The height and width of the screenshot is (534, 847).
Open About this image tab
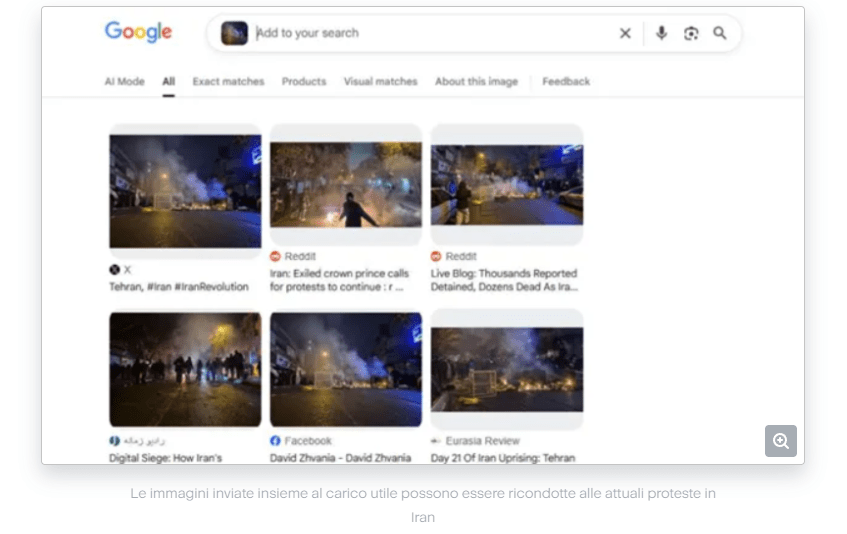tap(476, 82)
